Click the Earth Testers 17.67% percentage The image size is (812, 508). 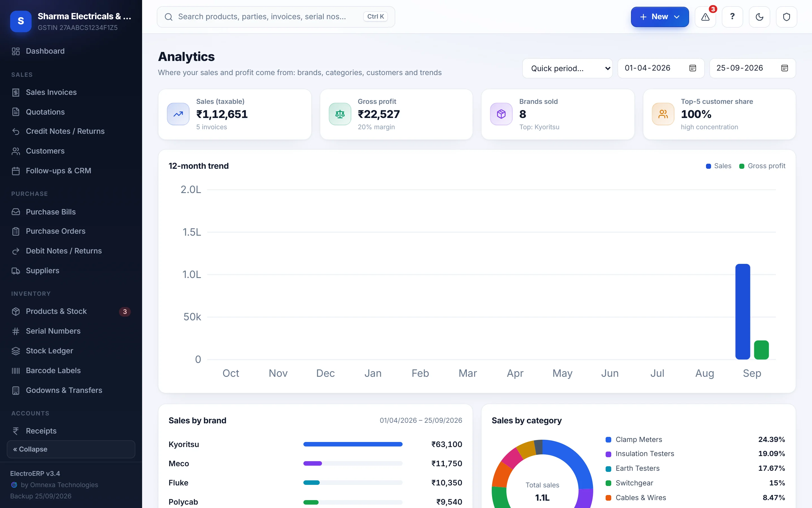(x=771, y=468)
